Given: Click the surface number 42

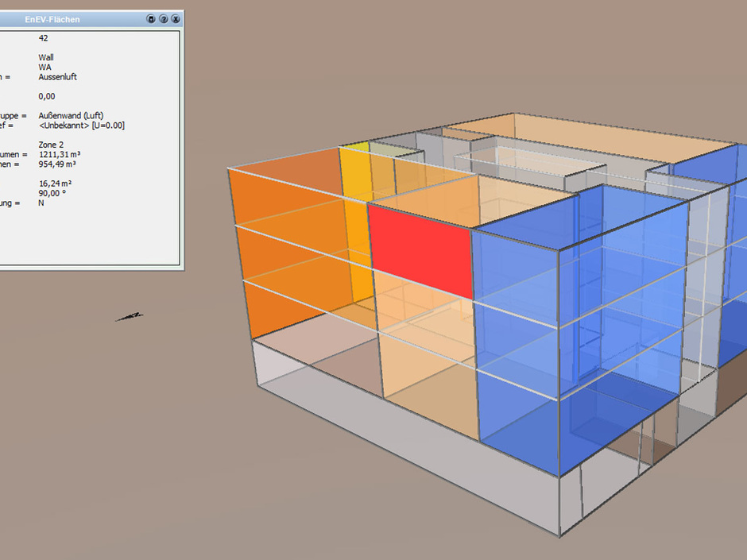Looking at the screenshot, I should (x=44, y=38).
